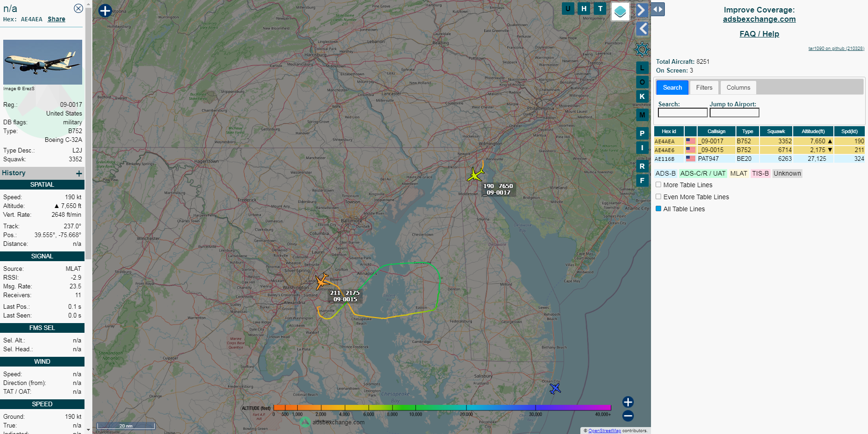Sort table by Squawk column
Viewport: 868px width, 434px height.
point(776,131)
